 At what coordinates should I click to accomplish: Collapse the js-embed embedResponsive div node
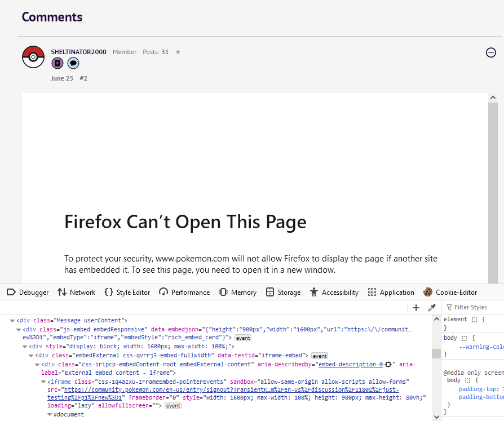coord(19,330)
